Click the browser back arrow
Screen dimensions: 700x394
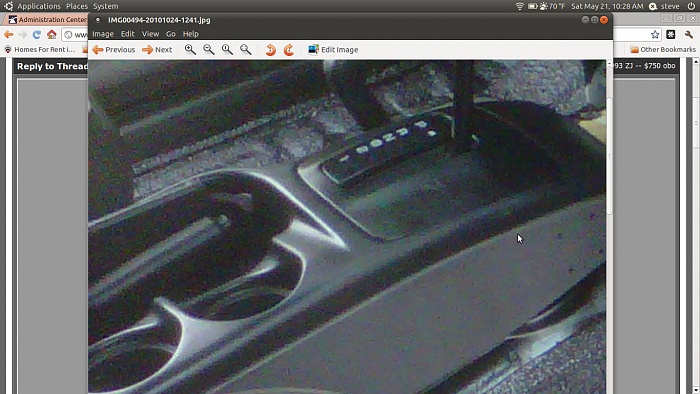click(x=8, y=34)
